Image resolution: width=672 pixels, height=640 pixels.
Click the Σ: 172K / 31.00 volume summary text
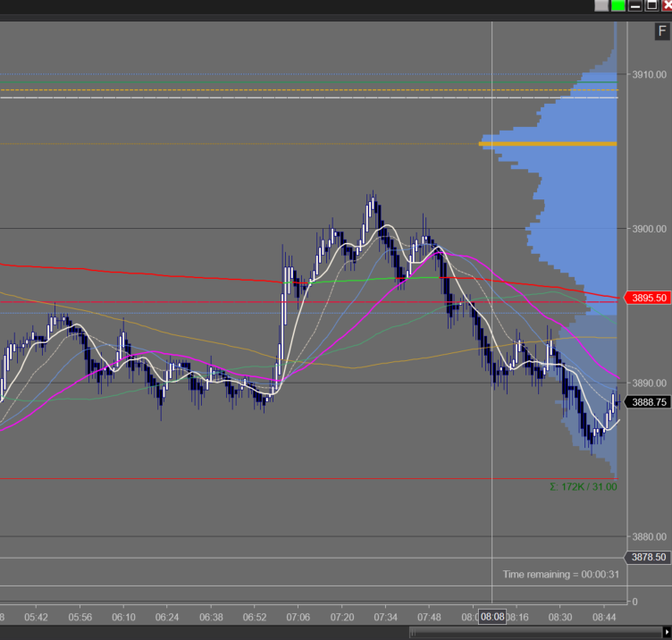point(584,487)
